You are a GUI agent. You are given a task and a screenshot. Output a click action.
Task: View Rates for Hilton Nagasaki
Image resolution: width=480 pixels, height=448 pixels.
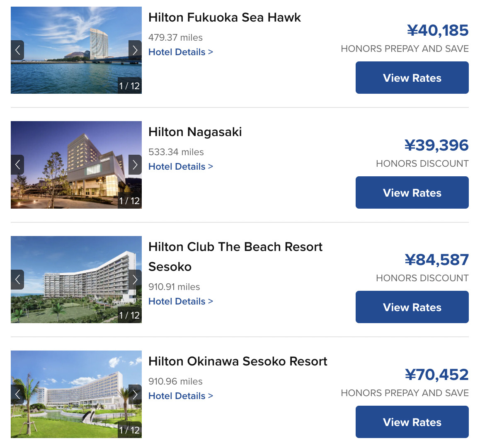412,192
